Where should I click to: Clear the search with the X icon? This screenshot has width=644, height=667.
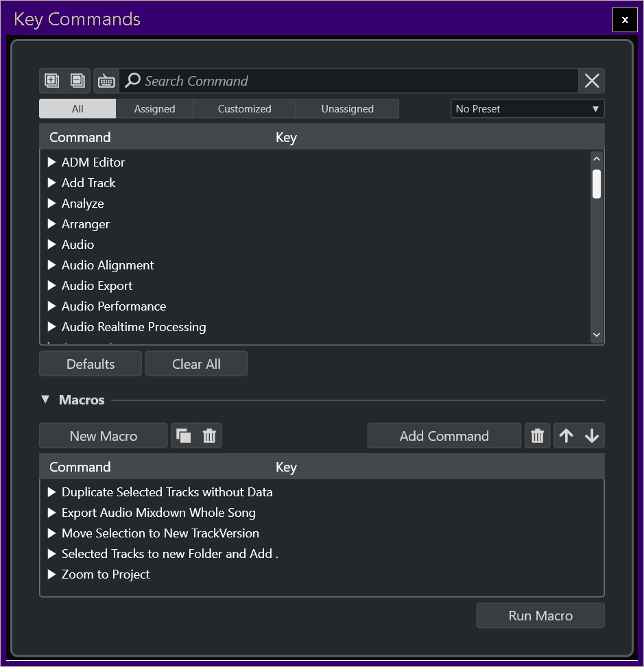pos(592,81)
